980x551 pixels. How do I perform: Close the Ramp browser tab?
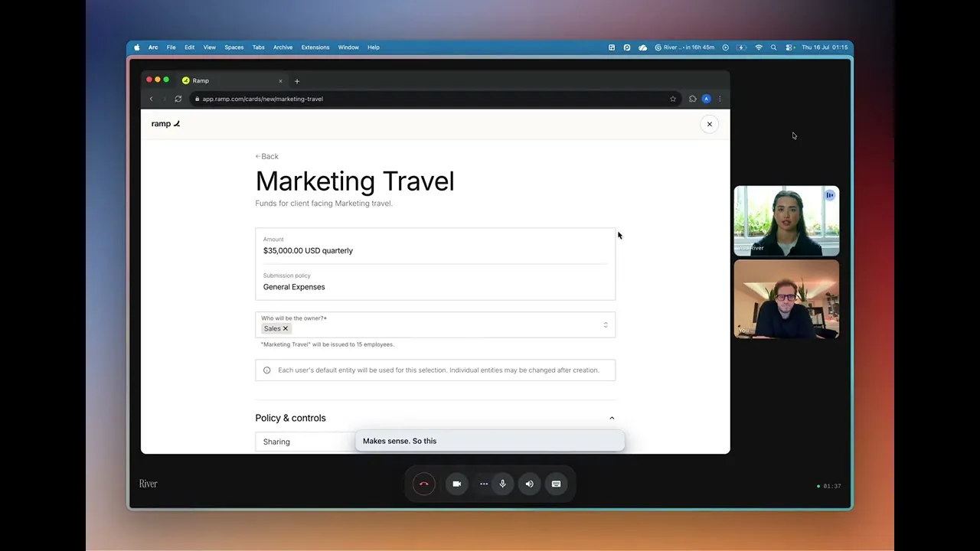pos(280,80)
